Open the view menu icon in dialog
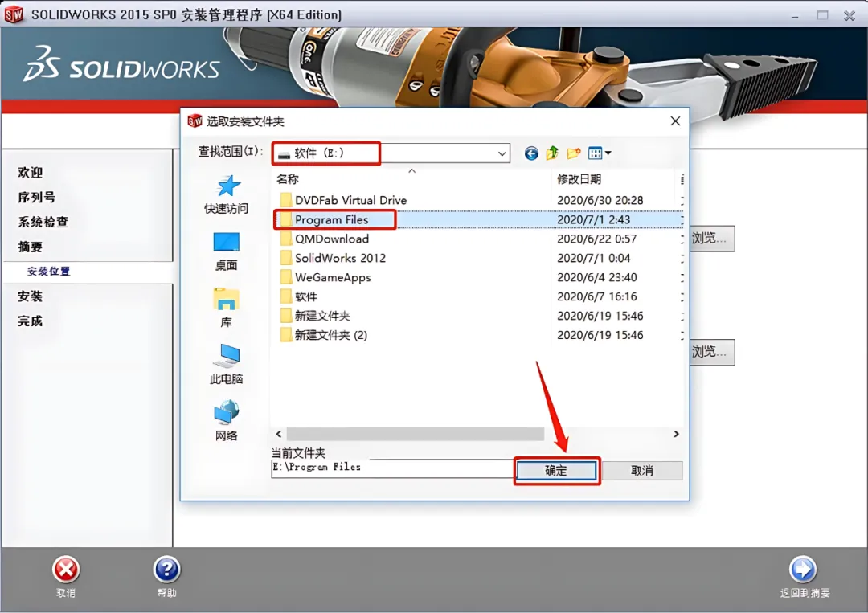This screenshot has width=868, height=613. [x=600, y=153]
